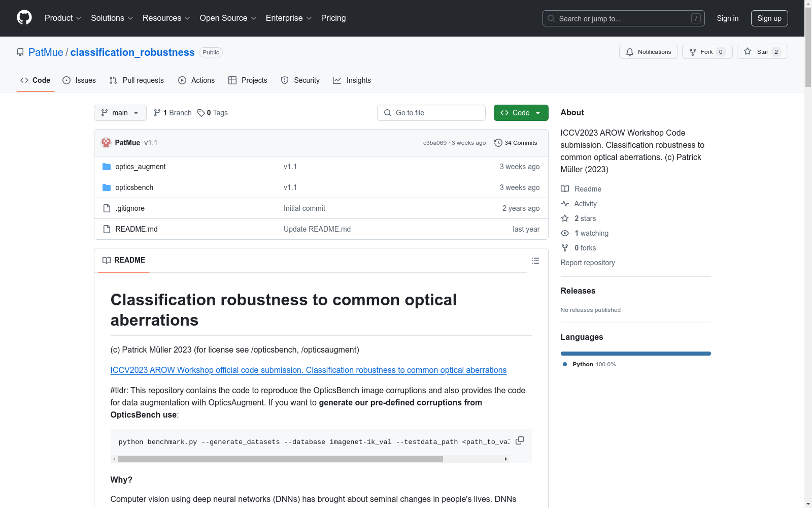The height and width of the screenshot is (508, 812).
Task: Click the Sign up button
Action: point(769,18)
